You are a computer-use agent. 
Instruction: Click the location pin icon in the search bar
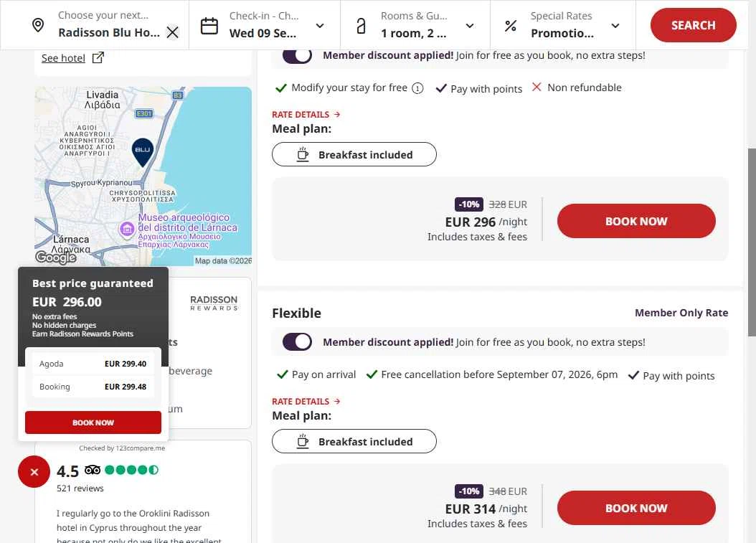pos(37,25)
